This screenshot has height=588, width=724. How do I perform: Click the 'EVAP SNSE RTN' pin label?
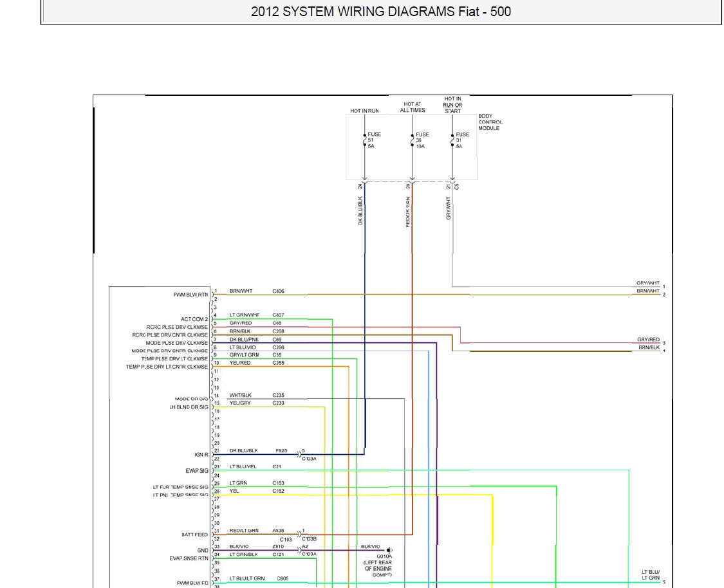(x=189, y=558)
